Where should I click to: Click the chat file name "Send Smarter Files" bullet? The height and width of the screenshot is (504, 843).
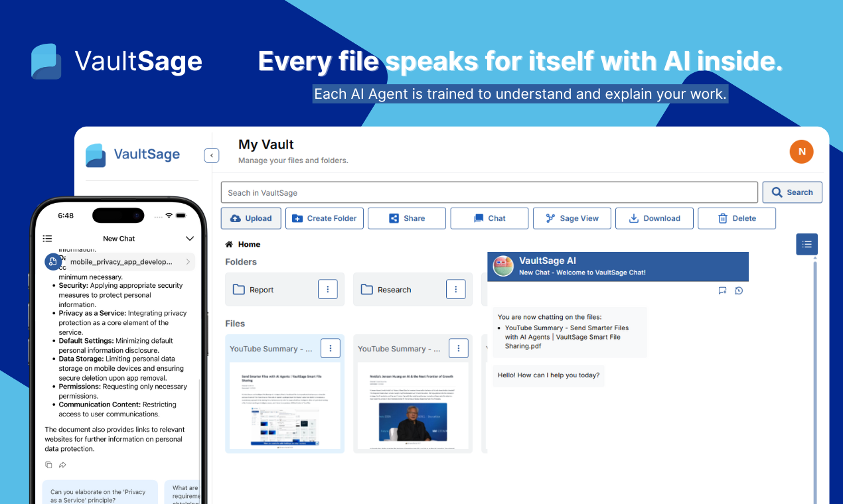tap(567, 337)
